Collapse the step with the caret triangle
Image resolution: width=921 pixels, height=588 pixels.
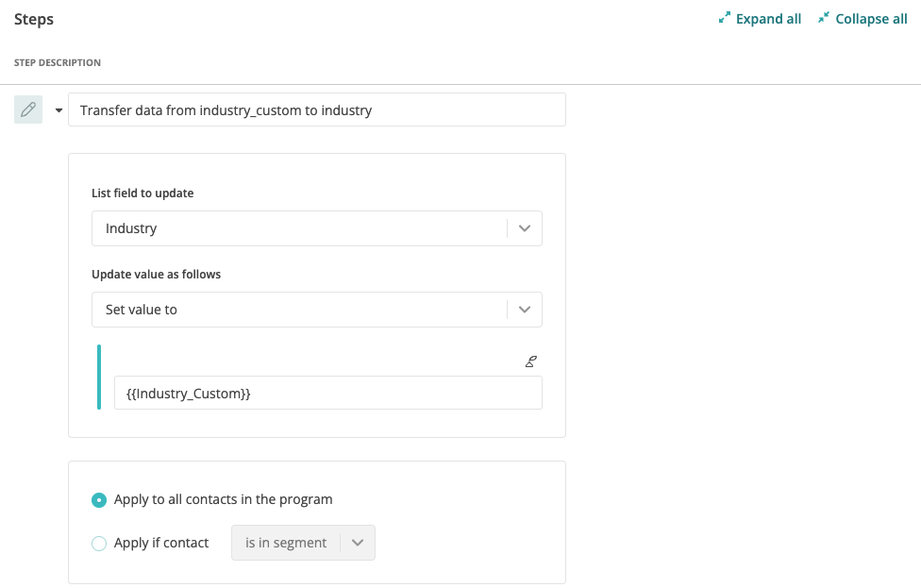(x=59, y=109)
